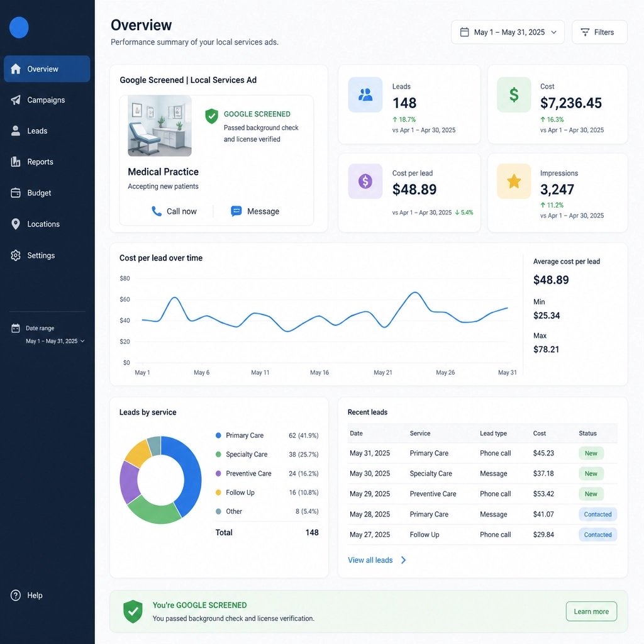The width and height of the screenshot is (644, 644).
Task: Click the Learn more button
Action: 591,611
